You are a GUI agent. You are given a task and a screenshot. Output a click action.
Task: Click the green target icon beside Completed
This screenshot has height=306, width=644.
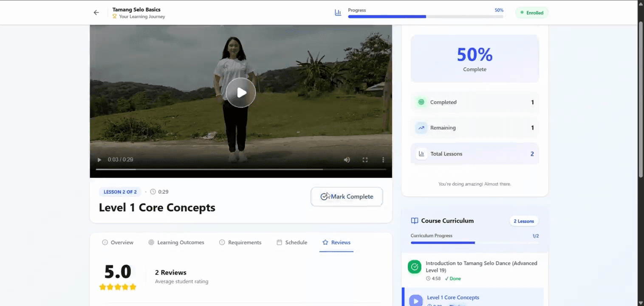pos(421,102)
